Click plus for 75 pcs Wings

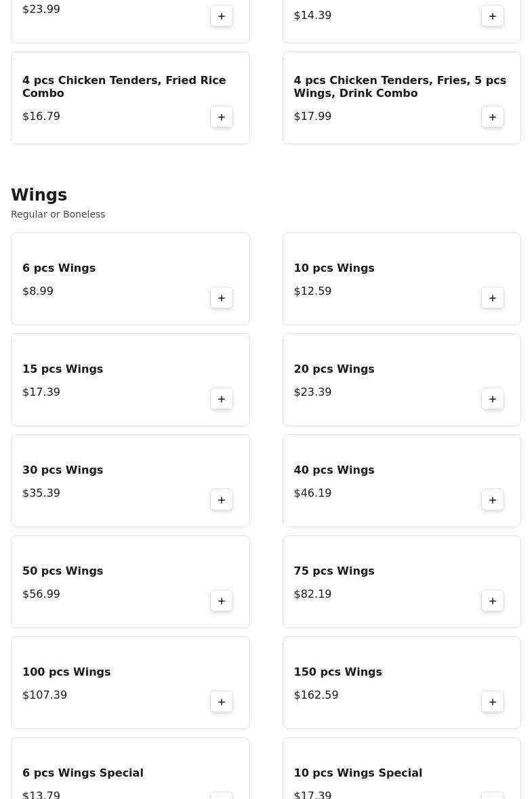coord(493,601)
